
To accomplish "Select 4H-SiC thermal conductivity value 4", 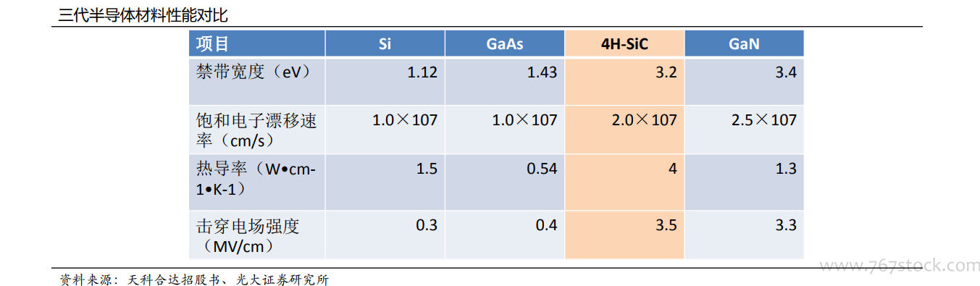I will (672, 169).
